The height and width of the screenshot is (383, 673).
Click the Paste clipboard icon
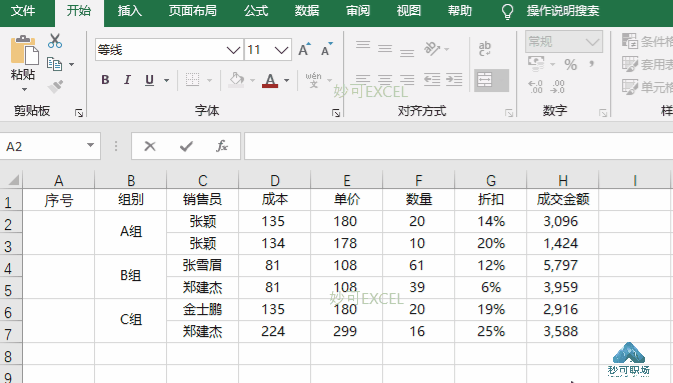click(x=24, y=51)
